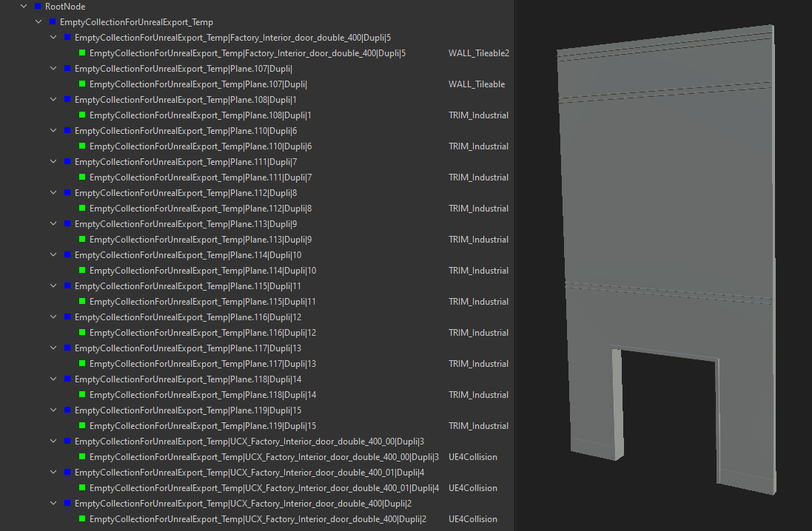
Task: Collapse the chevron next to Plane.113|Dupli|9
Action: tap(53, 223)
